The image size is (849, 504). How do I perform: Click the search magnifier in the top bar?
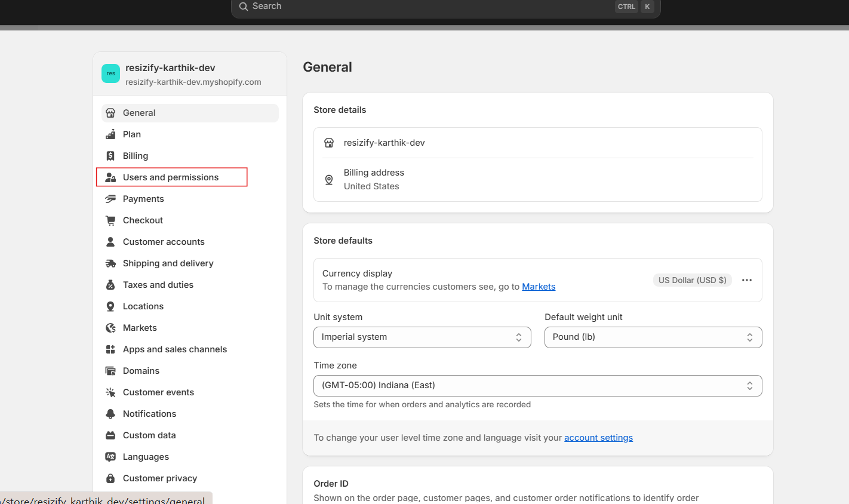(243, 6)
